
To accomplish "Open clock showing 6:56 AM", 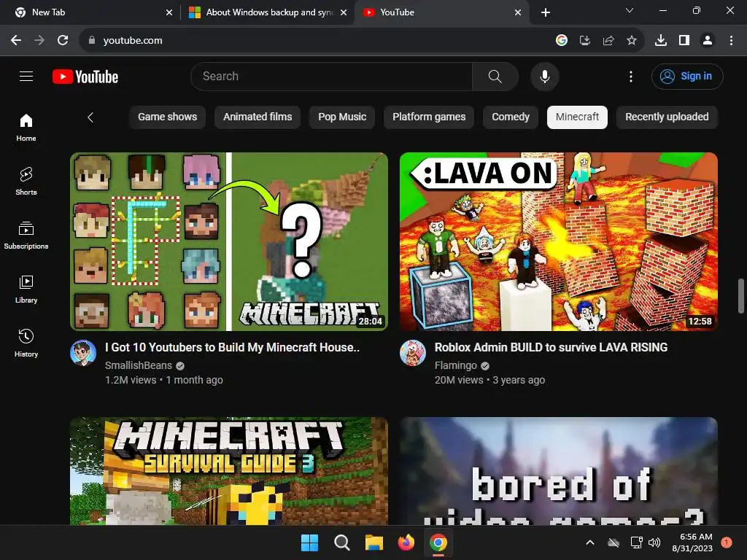I will point(692,542).
